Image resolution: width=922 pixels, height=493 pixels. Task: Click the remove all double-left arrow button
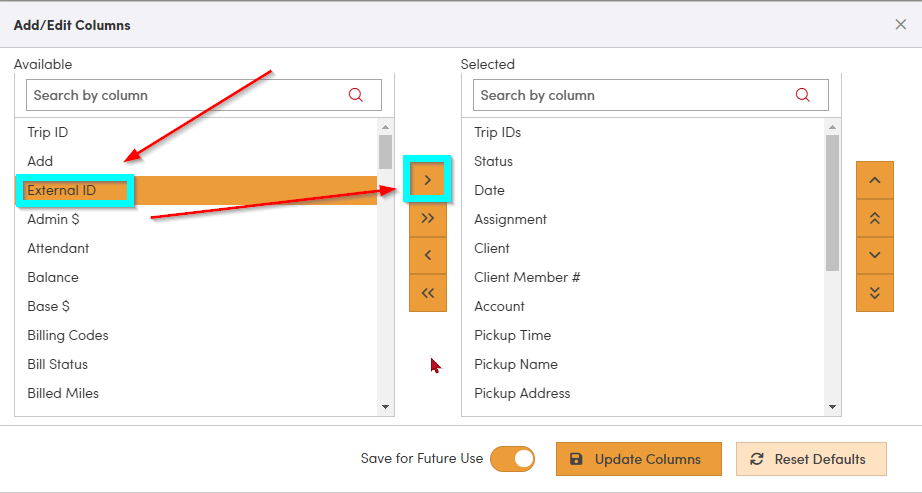click(x=427, y=293)
